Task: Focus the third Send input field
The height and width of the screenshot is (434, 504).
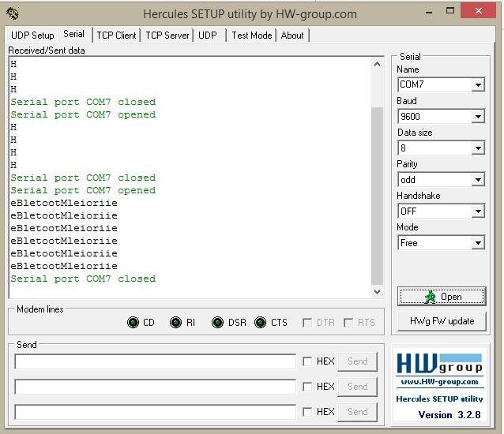Action: tap(155, 412)
